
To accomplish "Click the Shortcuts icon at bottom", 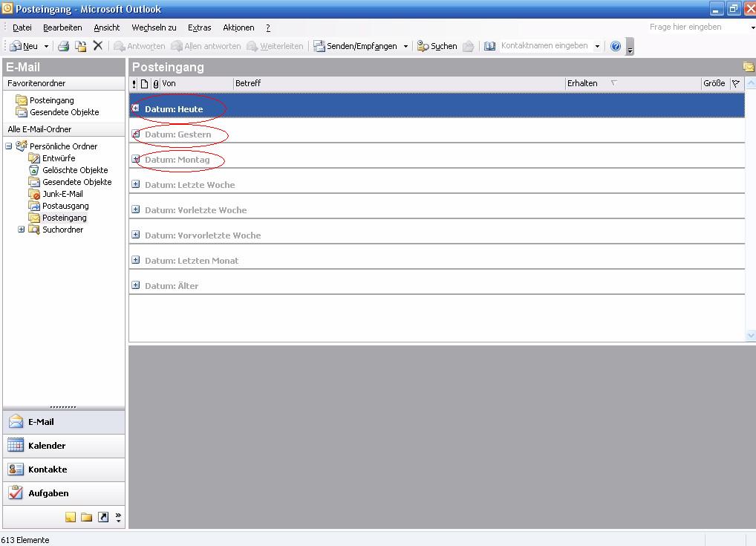I will click(x=103, y=517).
